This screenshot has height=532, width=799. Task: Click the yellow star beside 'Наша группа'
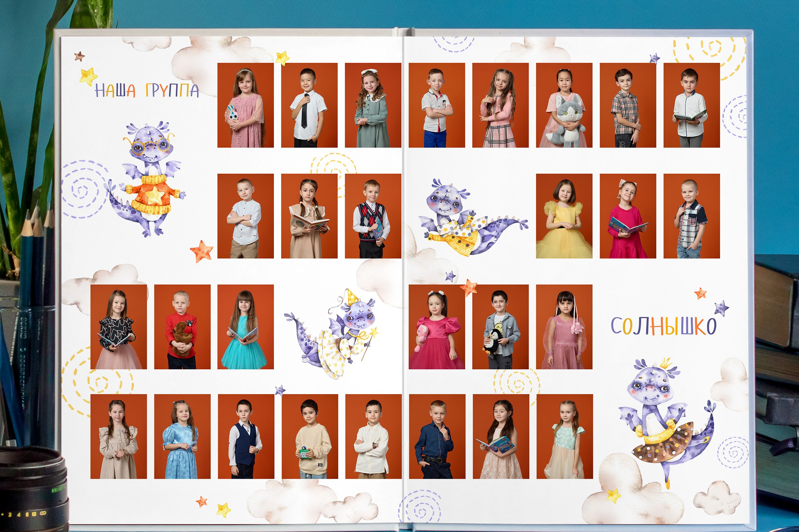(x=88, y=77)
